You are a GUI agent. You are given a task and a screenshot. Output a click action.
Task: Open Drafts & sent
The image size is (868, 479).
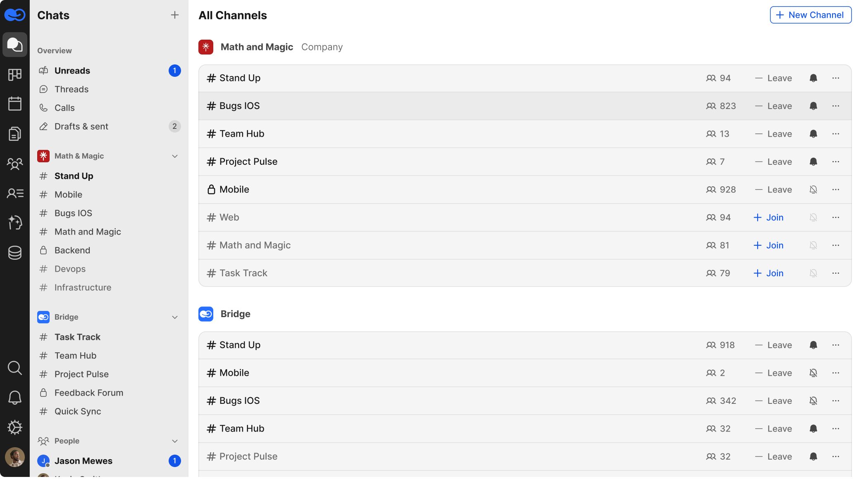click(81, 126)
